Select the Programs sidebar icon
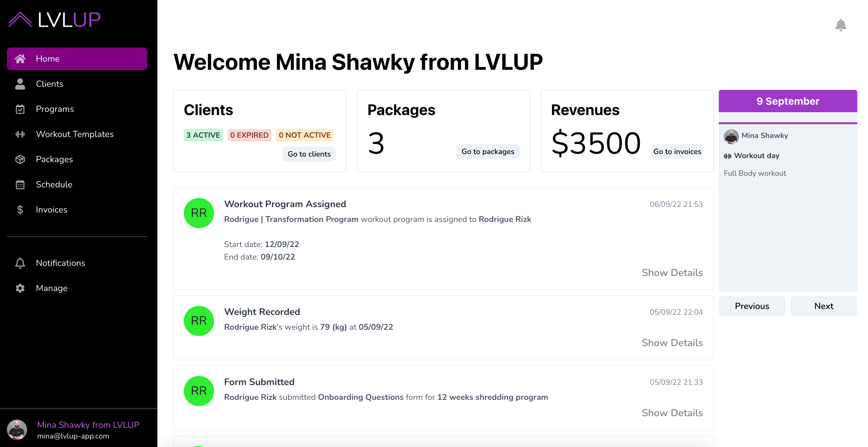This screenshot has height=447, width=868. pos(20,109)
